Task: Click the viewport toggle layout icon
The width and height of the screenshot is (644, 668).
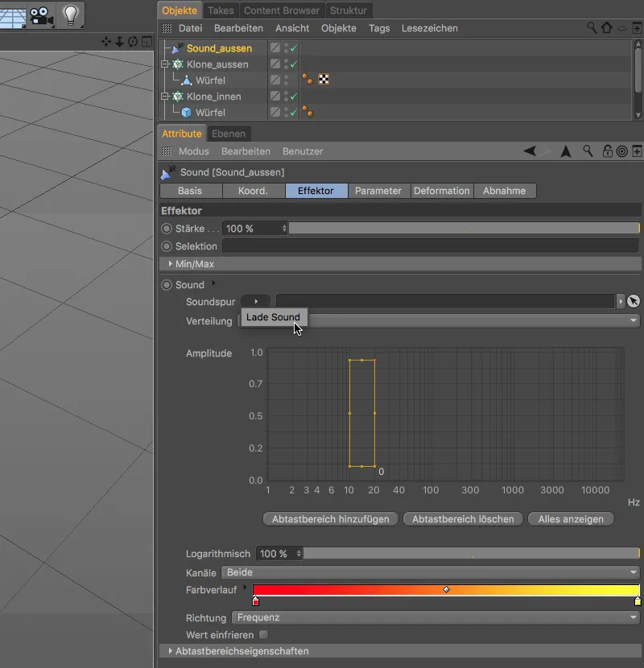Action: (x=147, y=42)
